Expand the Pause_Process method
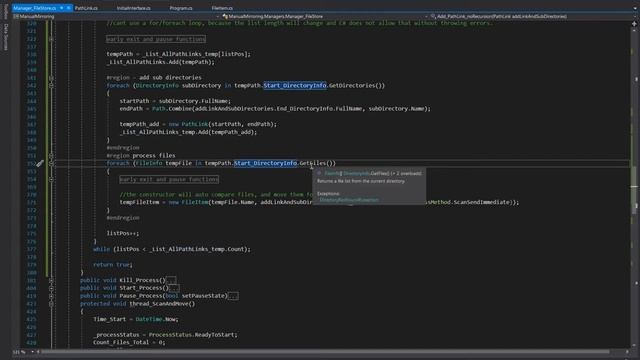640x360 pixels. click(x=51, y=296)
